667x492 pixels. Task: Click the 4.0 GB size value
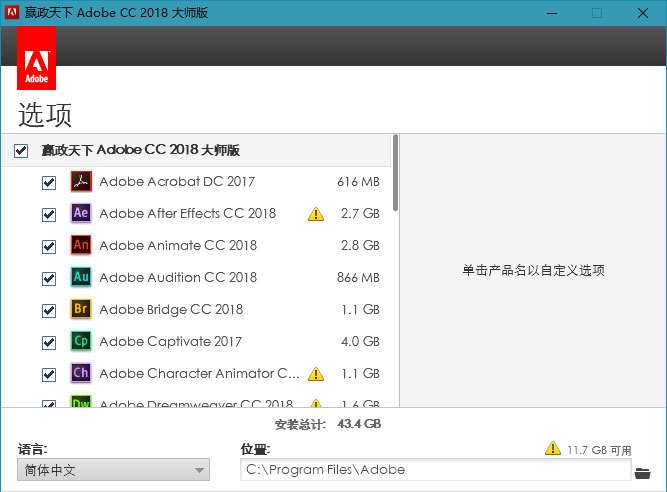[360, 341]
